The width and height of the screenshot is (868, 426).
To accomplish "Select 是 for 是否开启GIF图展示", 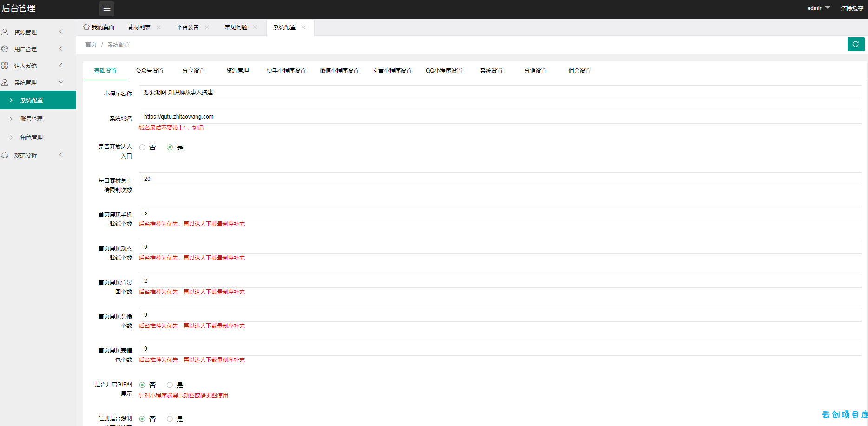I will [170, 385].
